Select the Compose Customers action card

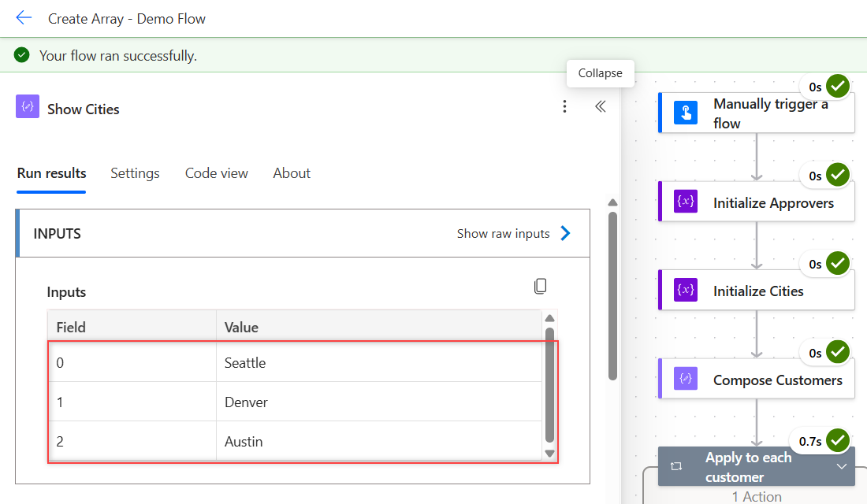[757, 379]
